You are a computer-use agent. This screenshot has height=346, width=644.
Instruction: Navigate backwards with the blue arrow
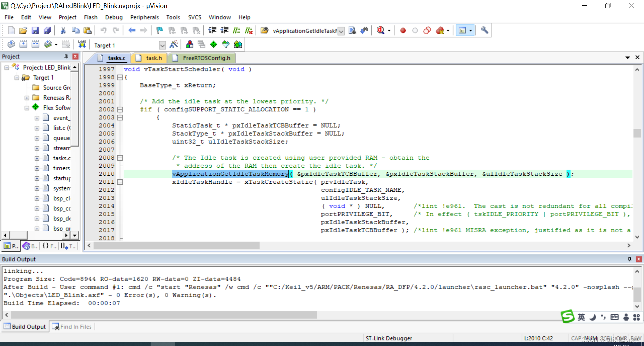[x=132, y=31]
